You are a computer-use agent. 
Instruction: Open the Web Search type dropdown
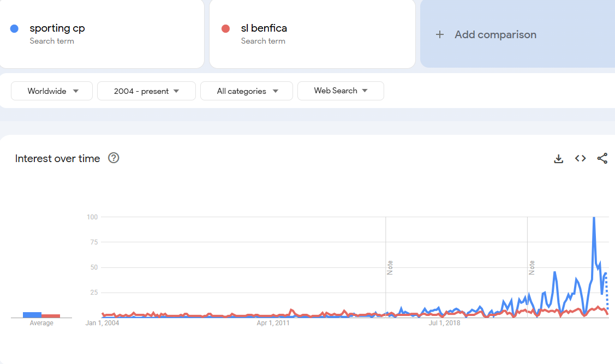[341, 91]
